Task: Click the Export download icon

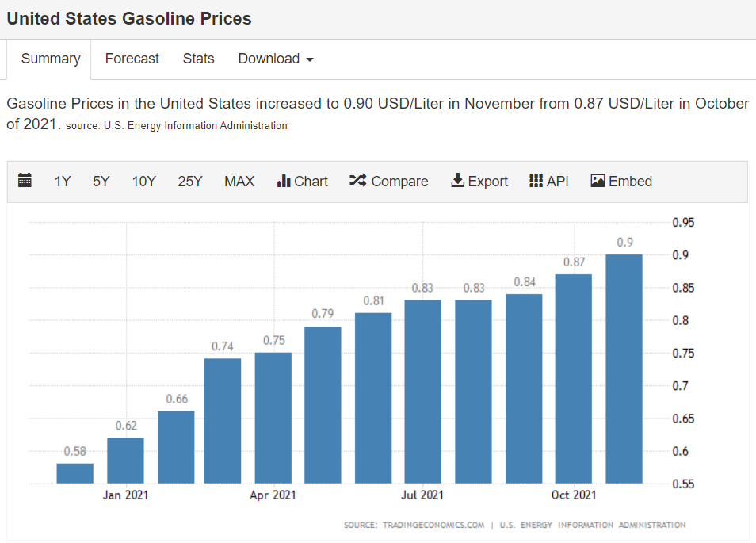Action: (458, 181)
